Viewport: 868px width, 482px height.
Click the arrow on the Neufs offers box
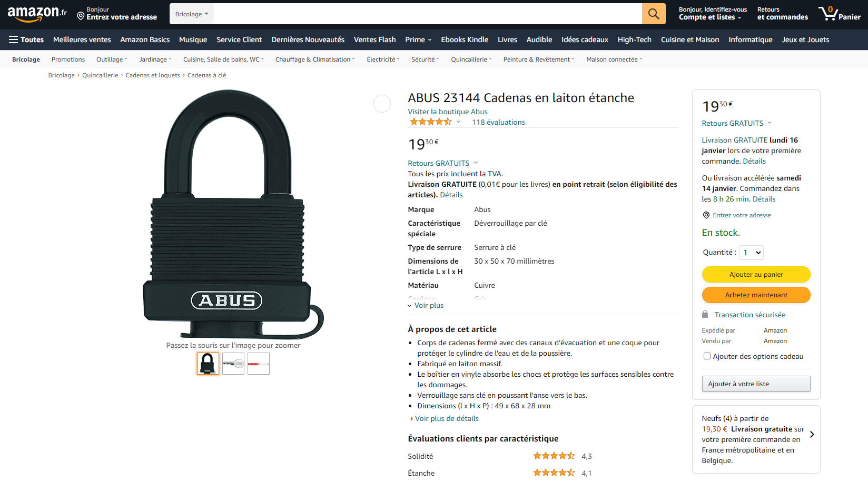point(812,435)
